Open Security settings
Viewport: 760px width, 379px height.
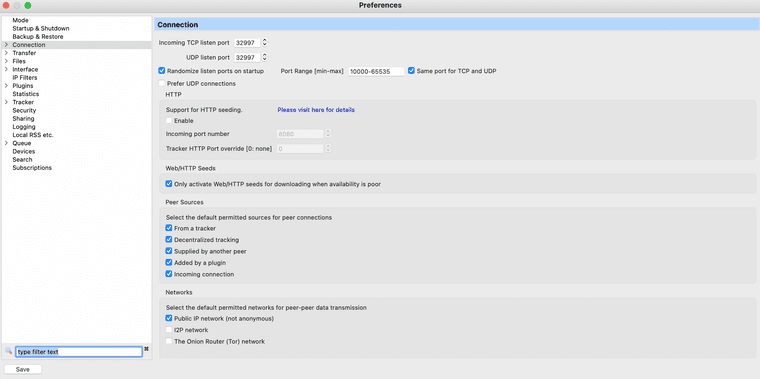(x=24, y=111)
